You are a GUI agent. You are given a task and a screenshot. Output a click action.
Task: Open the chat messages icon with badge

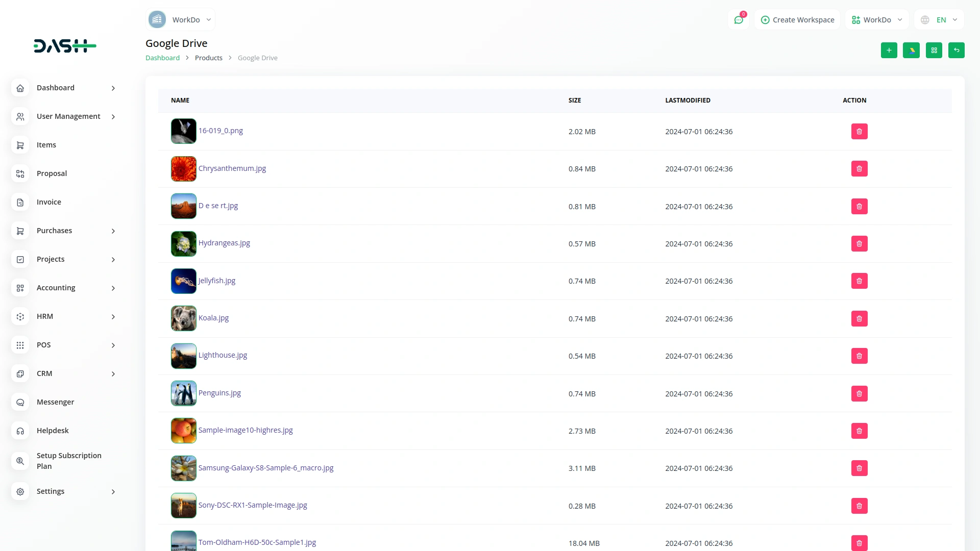point(739,19)
